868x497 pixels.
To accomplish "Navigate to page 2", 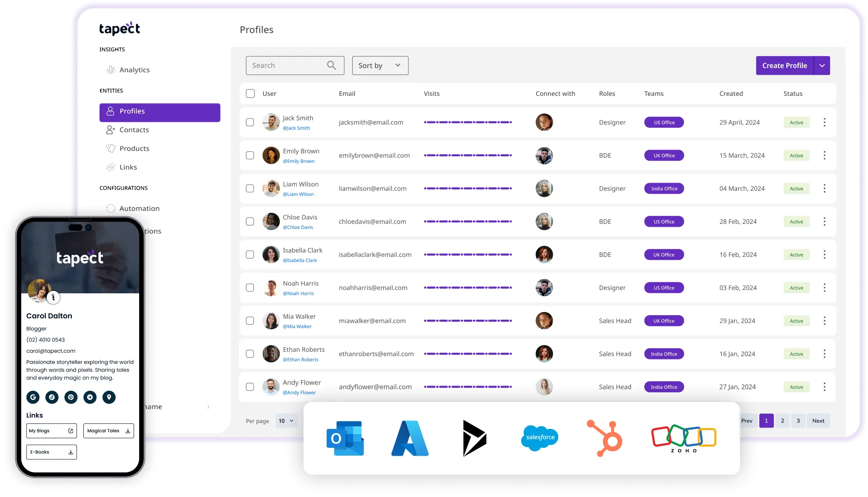I will [x=782, y=421].
